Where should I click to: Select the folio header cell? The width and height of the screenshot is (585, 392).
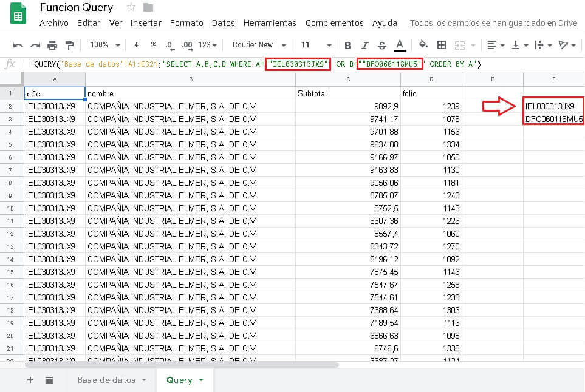[431, 93]
